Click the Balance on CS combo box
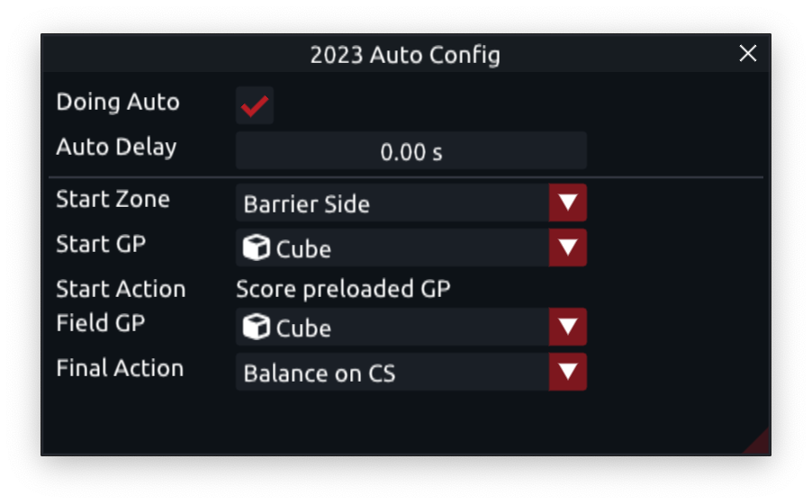812x504 pixels. coord(411,372)
